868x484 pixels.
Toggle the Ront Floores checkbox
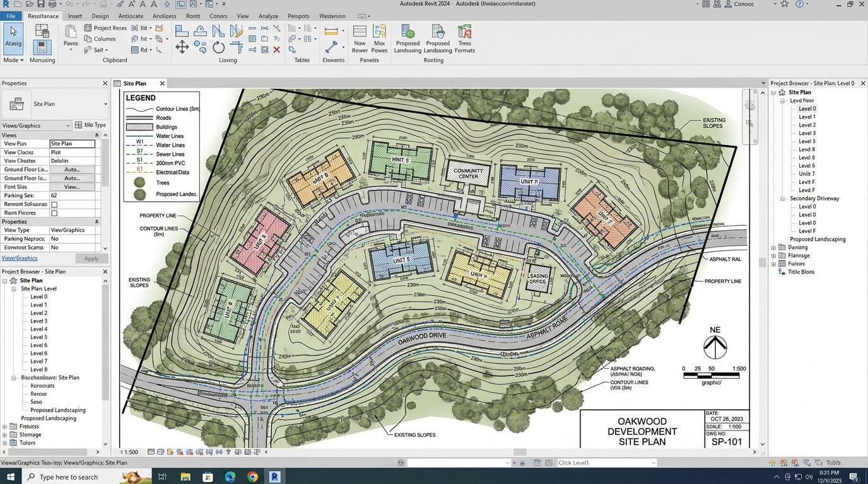pos(54,213)
